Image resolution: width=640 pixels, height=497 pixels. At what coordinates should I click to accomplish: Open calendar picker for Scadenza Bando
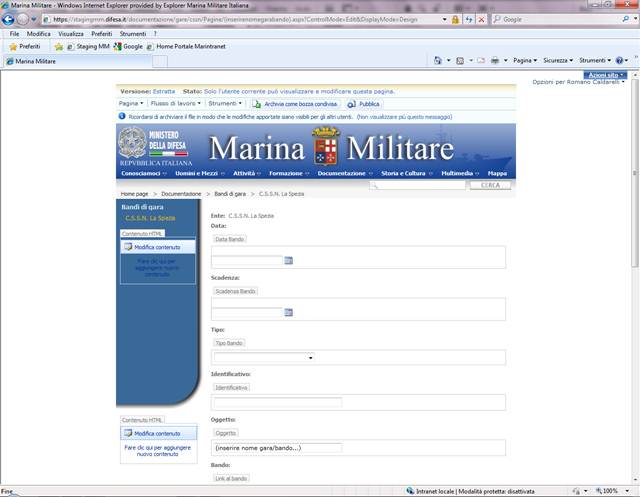pyautogui.click(x=289, y=313)
